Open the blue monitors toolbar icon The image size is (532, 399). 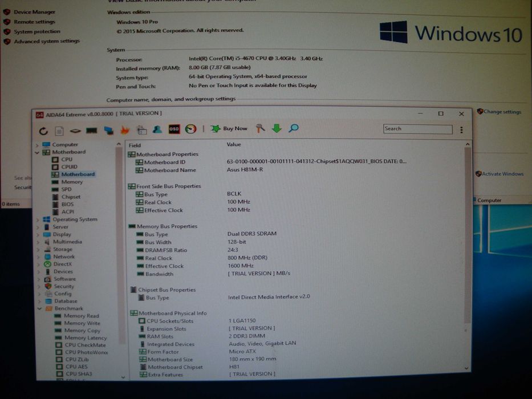click(x=108, y=131)
